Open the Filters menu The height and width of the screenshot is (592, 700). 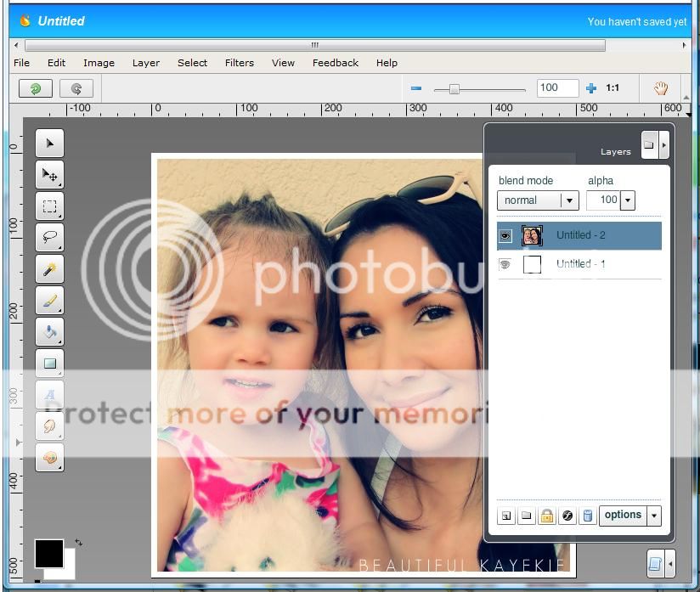pyautogui.click(x=239, y=63)
